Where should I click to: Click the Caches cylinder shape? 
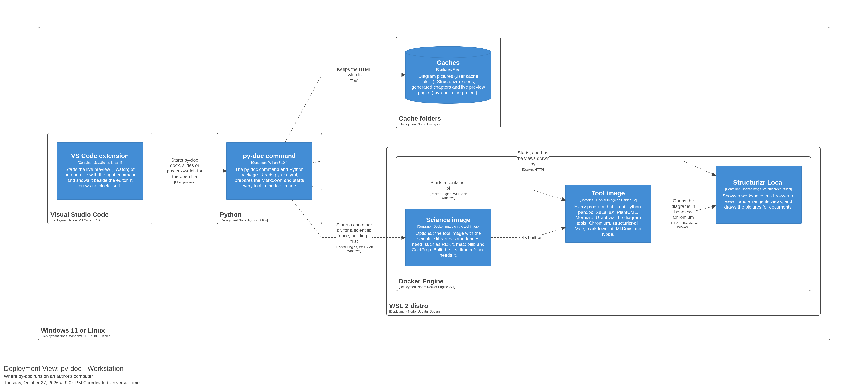448,75
